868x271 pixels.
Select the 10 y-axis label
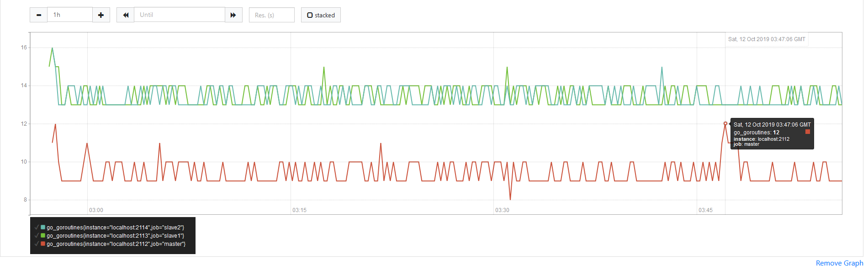[24, 162]
